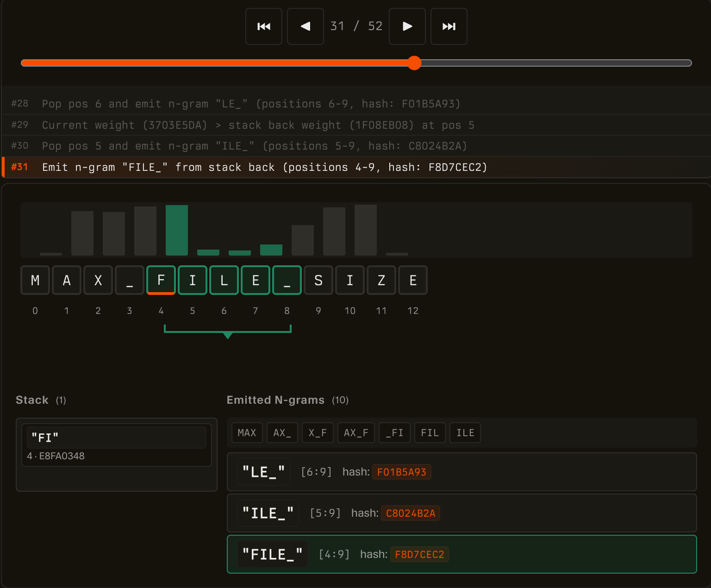711x588 pixels.
Task: Click character cell X at index 2
Action: 98,280
